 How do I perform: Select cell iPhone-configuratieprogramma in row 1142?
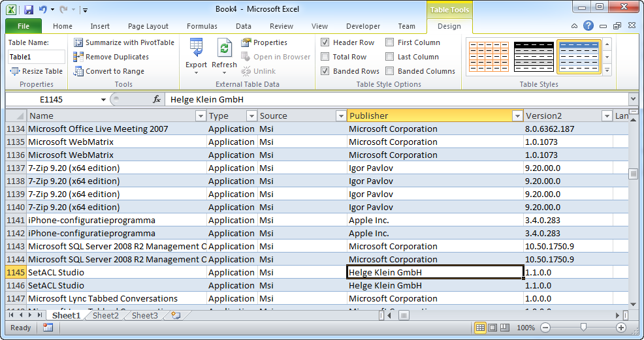click(x=117, y=234)
